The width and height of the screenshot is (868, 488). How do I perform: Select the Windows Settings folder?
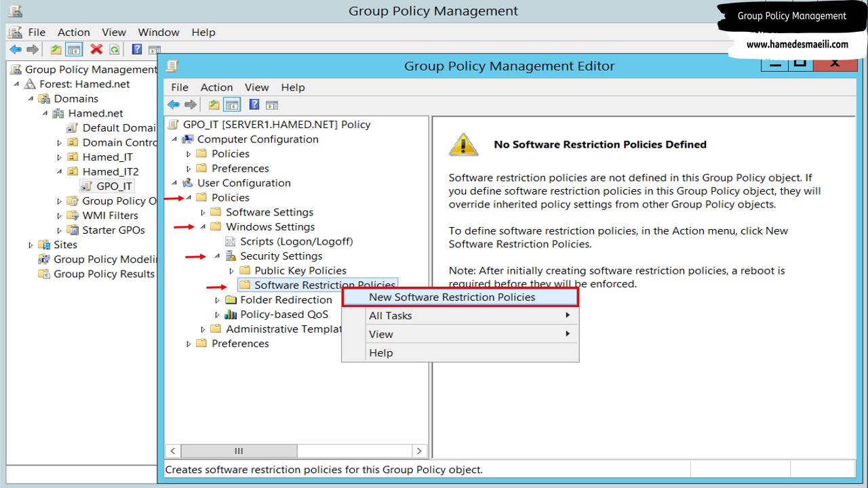tap(270, 227)
